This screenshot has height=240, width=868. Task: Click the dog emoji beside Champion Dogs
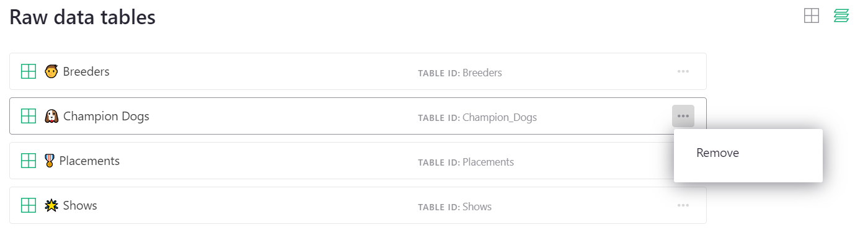(x=51, y=116)
